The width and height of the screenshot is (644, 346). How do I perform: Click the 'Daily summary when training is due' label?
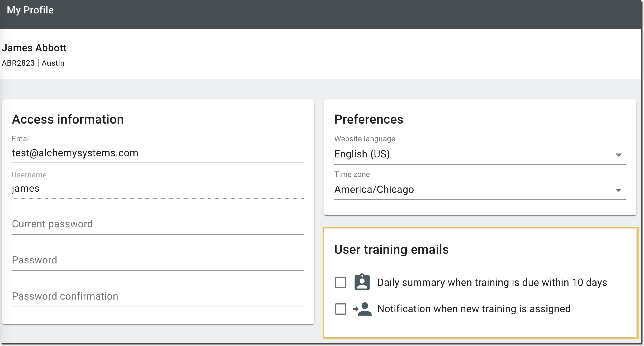coord(492,282)
